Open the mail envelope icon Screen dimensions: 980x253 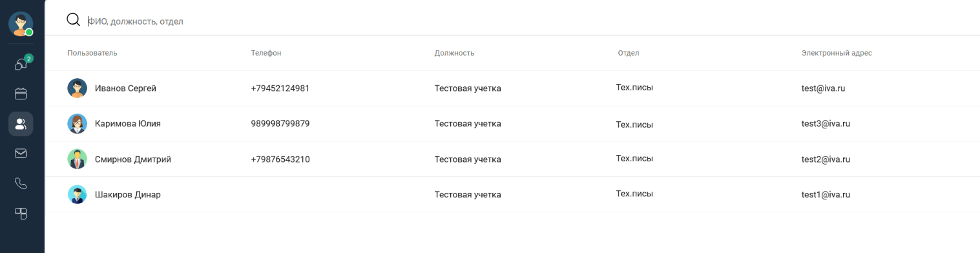[x=21, y=154]
